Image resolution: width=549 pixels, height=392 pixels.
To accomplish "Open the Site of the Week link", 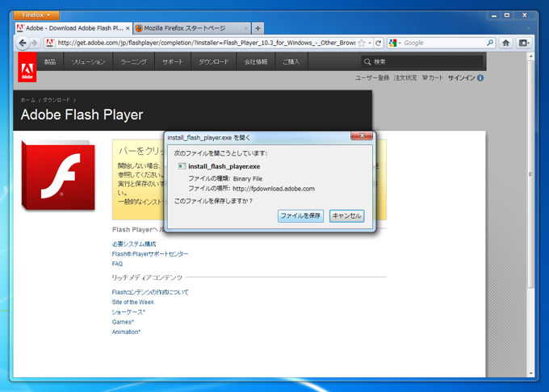I will (133, 302).
